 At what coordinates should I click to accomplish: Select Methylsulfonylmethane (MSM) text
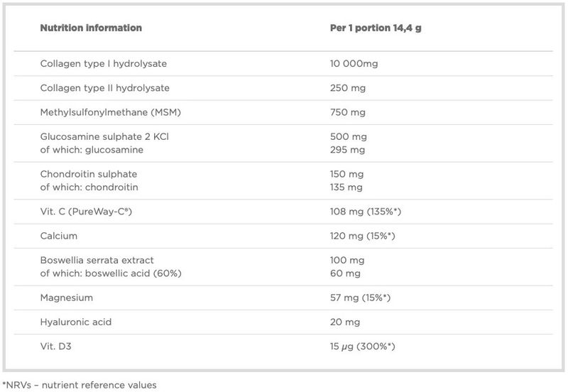point(111,112)
